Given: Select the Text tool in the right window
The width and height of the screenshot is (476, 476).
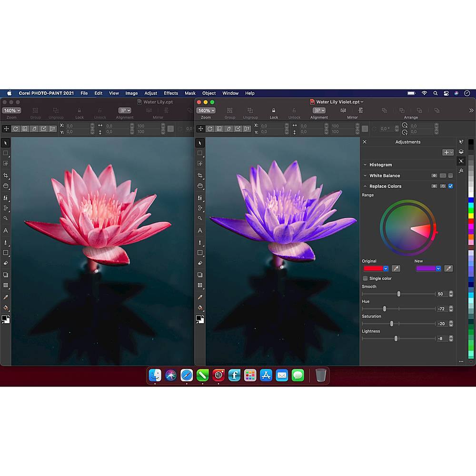Looking at the screenshot, I should click(x=200, y=230).
